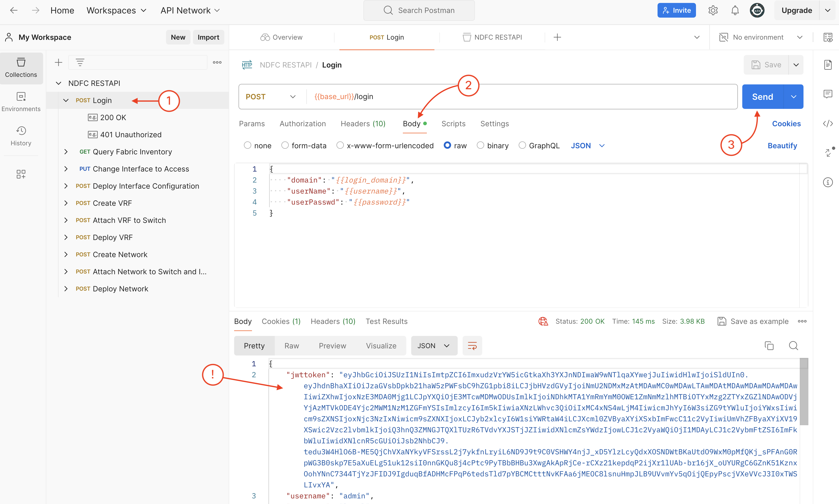This screenshot has height=504, width=839.
Task: Open the History sidebar panel
Action: tap(21, 136)
